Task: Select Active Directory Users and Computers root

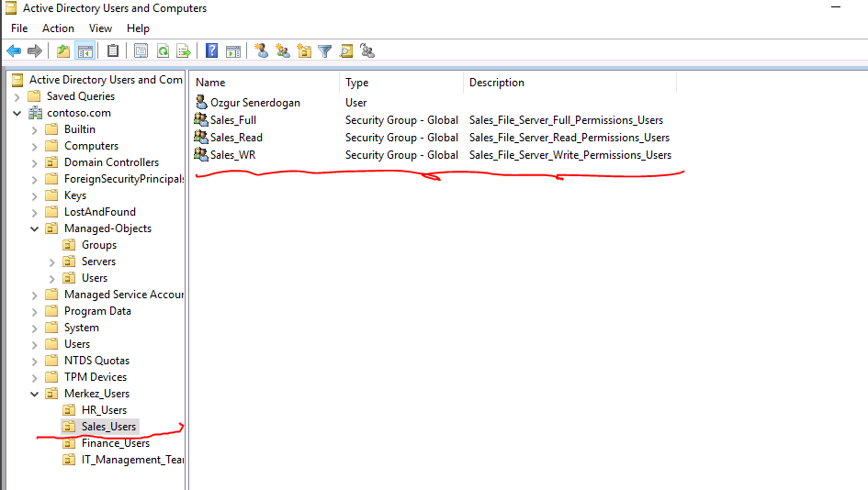Action: pos(106,80)
